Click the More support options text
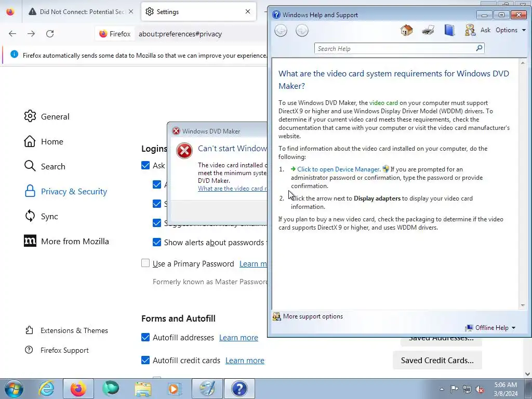Image resolution: width=532 pixels, height=399 pixels. click(x=313, y=316)
